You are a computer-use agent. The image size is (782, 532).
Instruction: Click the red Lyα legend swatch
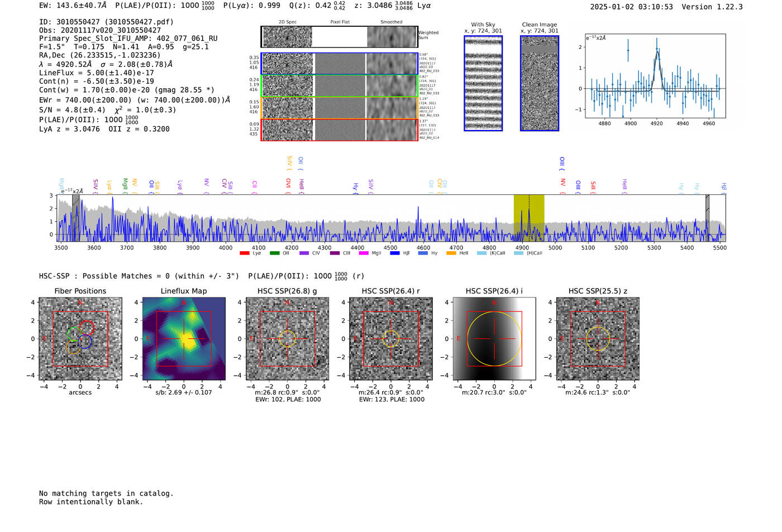(244, 253)
